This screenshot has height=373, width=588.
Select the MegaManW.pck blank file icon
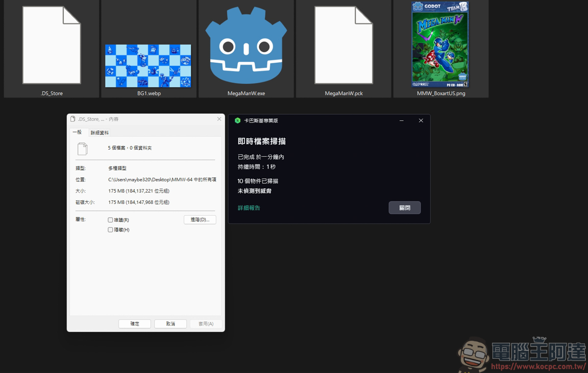click(343, 45)
